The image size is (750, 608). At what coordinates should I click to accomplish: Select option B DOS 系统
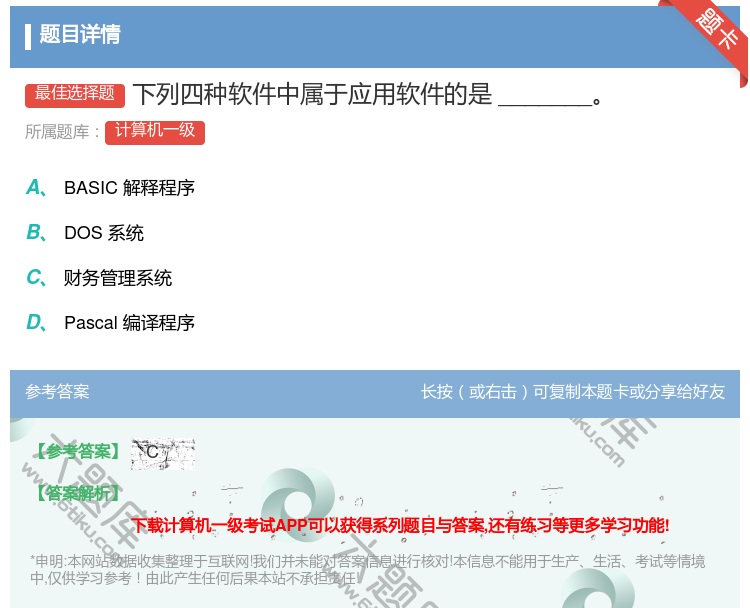point(85,233)
